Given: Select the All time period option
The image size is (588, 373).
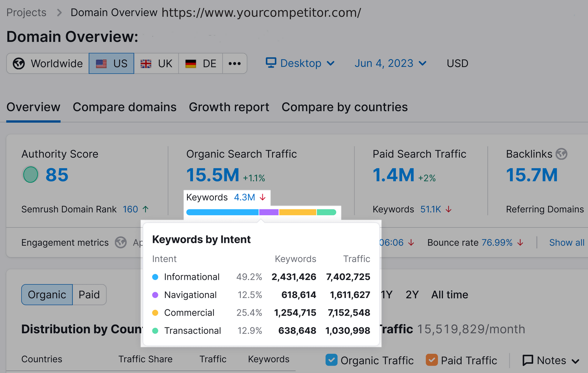Looking at the screenshot, I should [449, 294].
